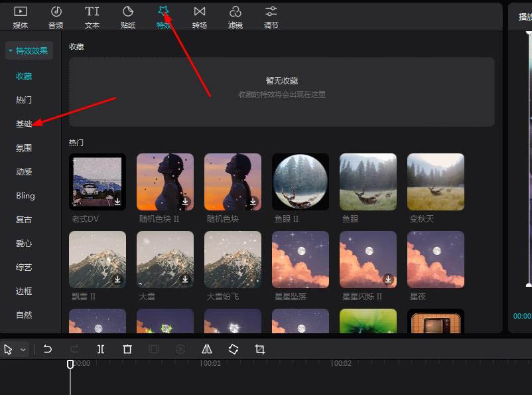Viewport: 532px width, 395px height.
Task: Click the mirror flip icon in the toolbar
Action: tap(206, 349)
